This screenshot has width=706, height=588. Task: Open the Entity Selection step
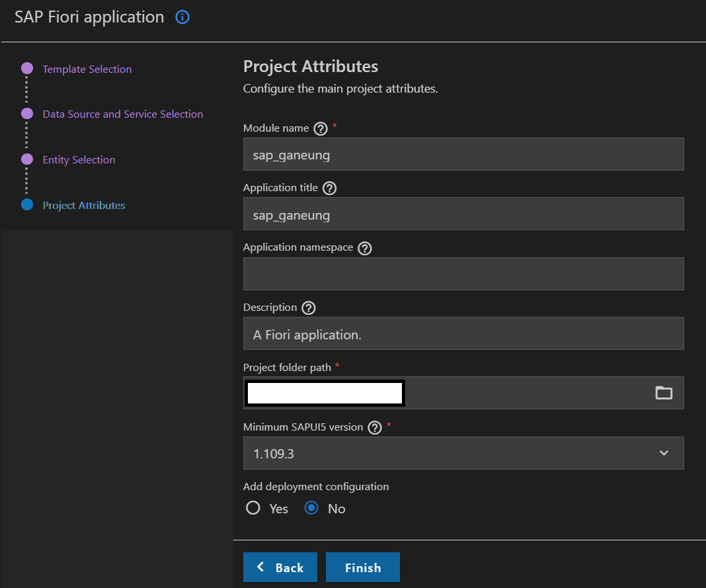click(79, 160)
